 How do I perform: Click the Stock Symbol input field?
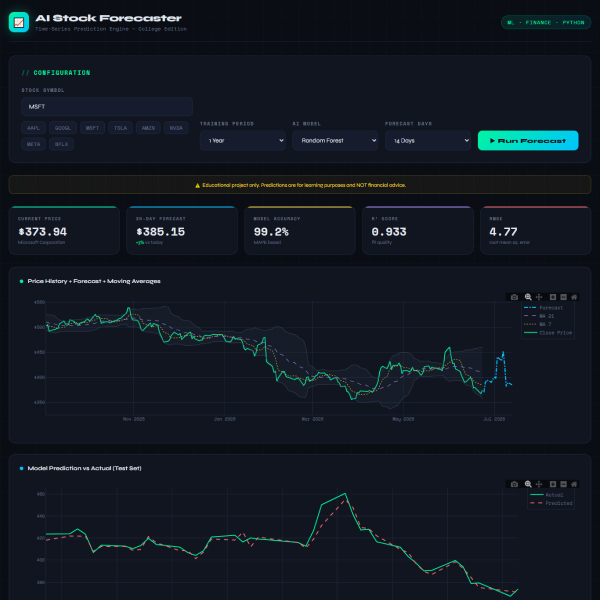107,106
